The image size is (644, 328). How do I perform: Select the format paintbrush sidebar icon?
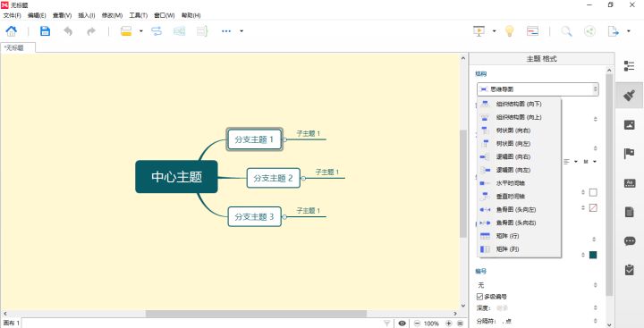pyautogui.click(x=629, y=96)
